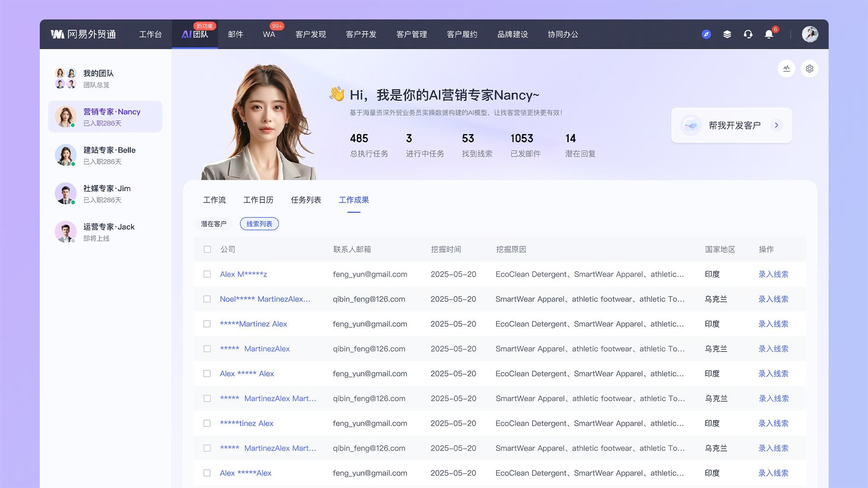
Task: Open the activity chart icon button
Action: point(787,69)
